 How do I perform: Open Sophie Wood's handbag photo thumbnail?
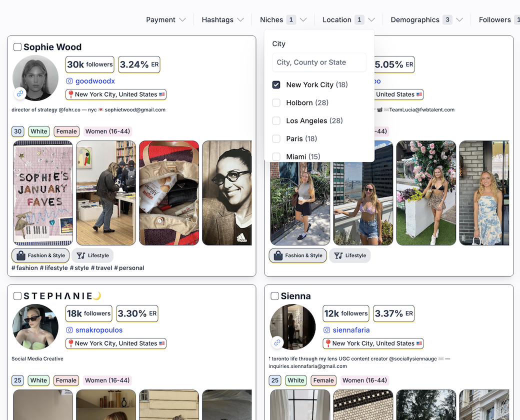[169, 193]
